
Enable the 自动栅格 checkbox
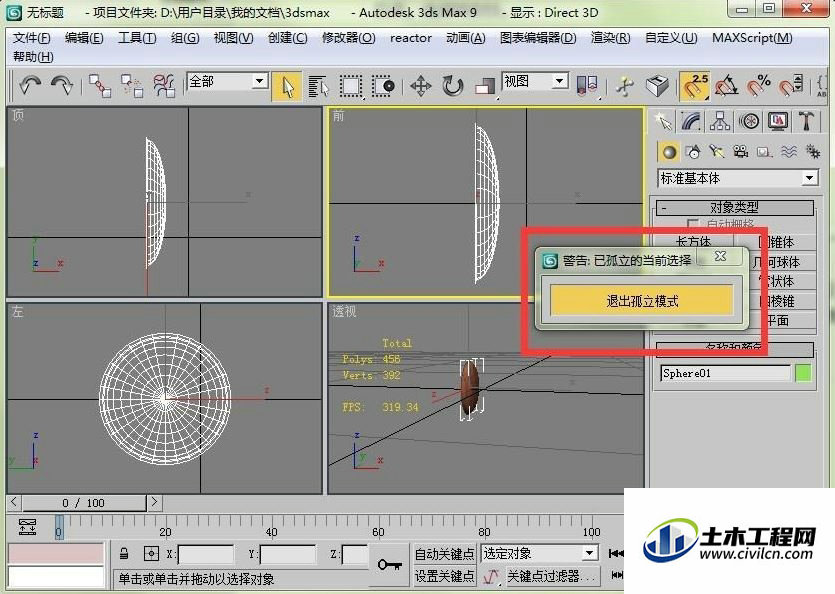click(692, 224)
